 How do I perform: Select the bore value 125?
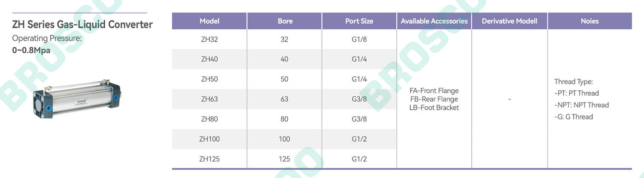pos(285,159)
